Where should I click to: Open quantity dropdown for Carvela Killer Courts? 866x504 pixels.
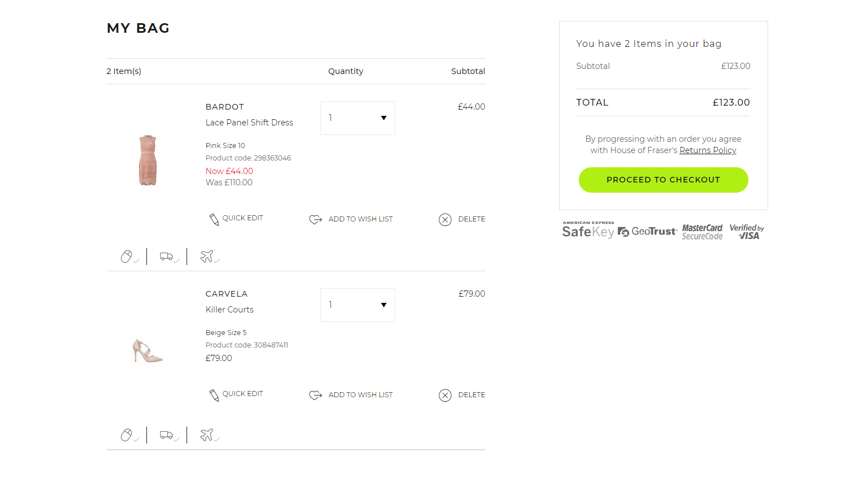pyautogui.click(x=358, y=305)
